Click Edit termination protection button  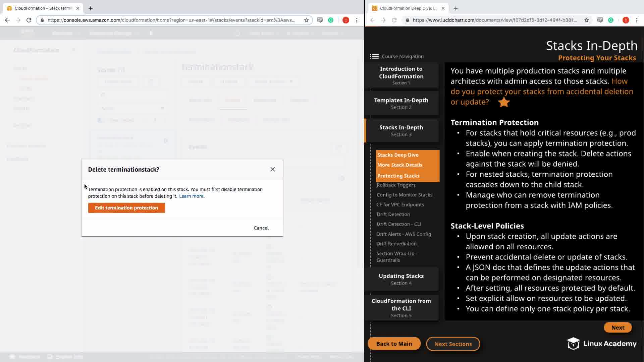click(x=126, y=208)
